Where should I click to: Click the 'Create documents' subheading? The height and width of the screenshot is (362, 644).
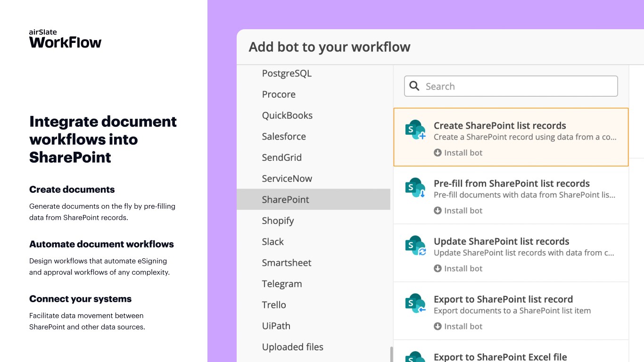click(x=72, y=189)
